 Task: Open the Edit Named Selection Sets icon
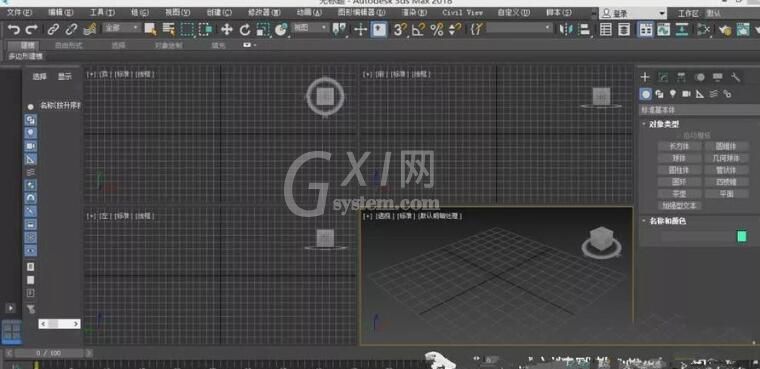475,30
